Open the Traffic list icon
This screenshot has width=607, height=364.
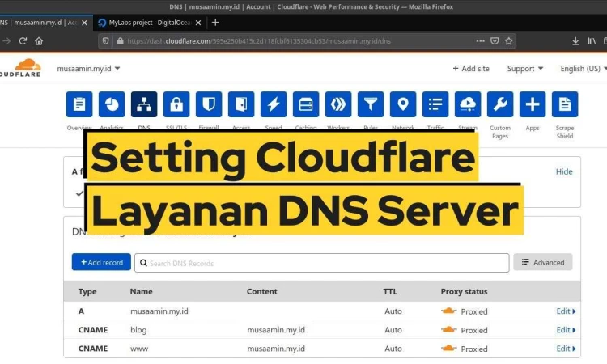pyautogui.click(x=435, y=104)
